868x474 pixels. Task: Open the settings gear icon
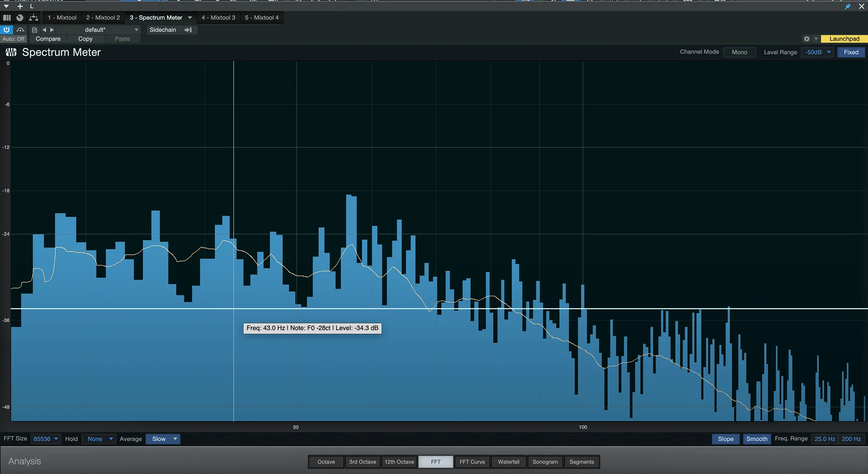click(x=807, y=39)
